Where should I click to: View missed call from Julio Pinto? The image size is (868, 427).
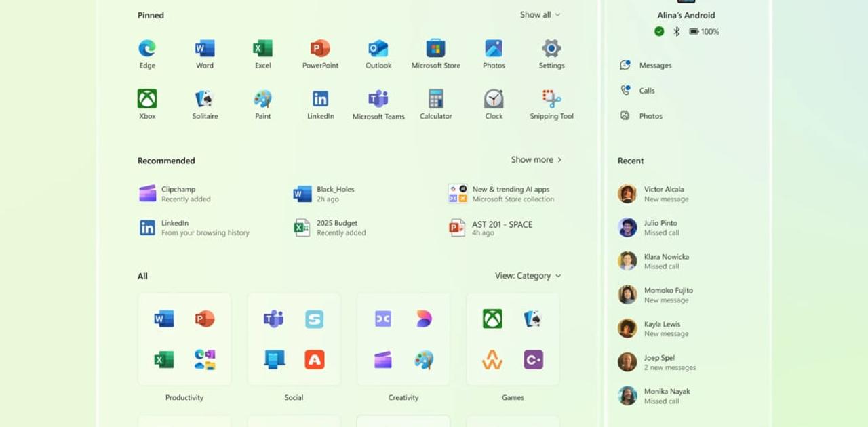649,228
